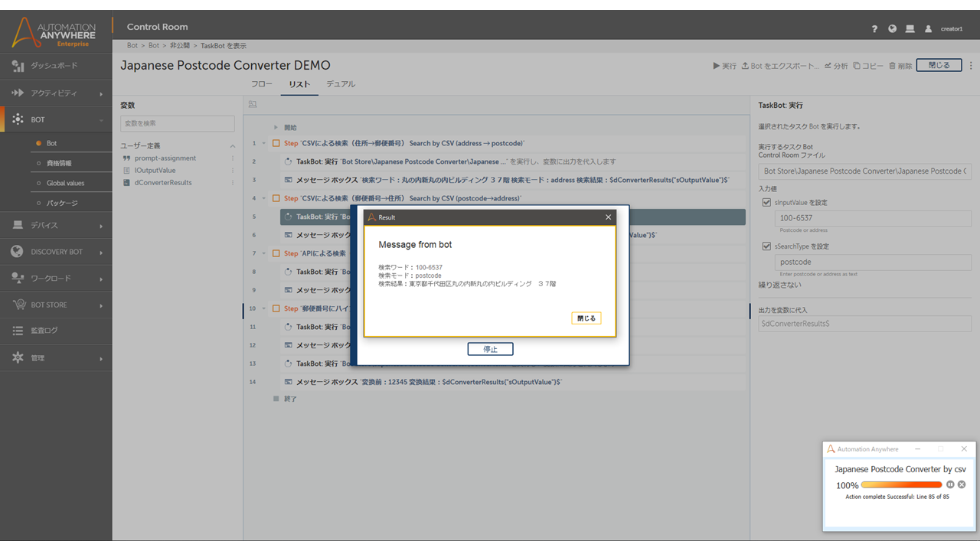Pause the run in the progress window
The height and width of the screenshot is (551, 980).
tap(950, 484)
